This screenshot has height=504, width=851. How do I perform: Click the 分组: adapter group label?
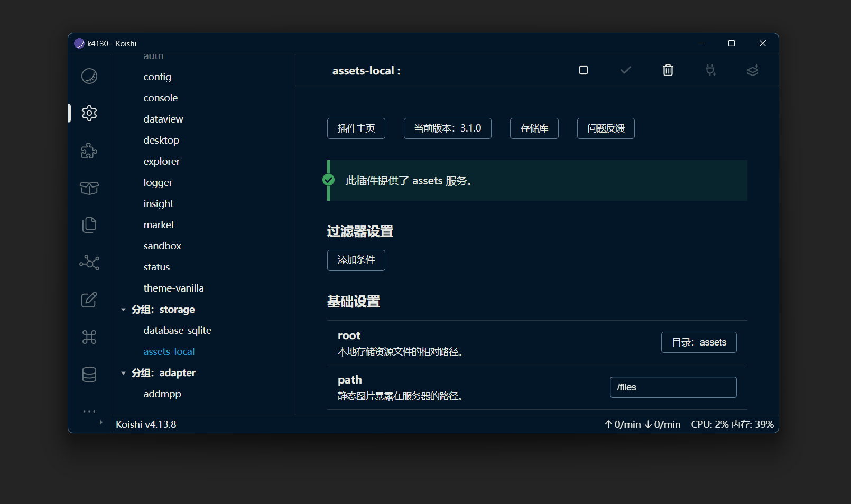tap(163, 373)
